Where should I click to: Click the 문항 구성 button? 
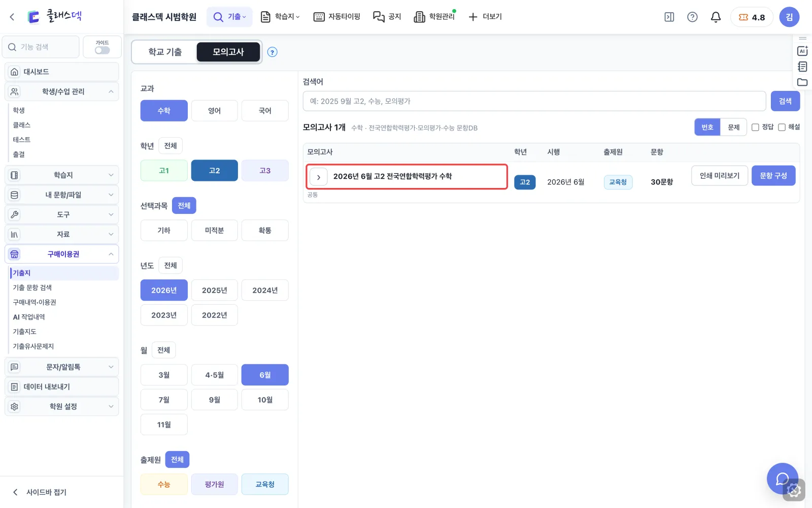point(773,176)
